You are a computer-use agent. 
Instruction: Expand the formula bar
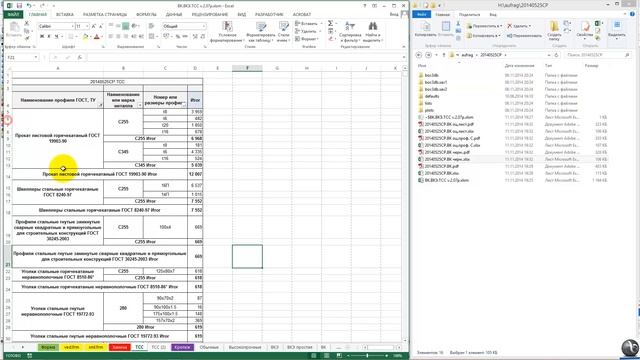tap(404, 58)
